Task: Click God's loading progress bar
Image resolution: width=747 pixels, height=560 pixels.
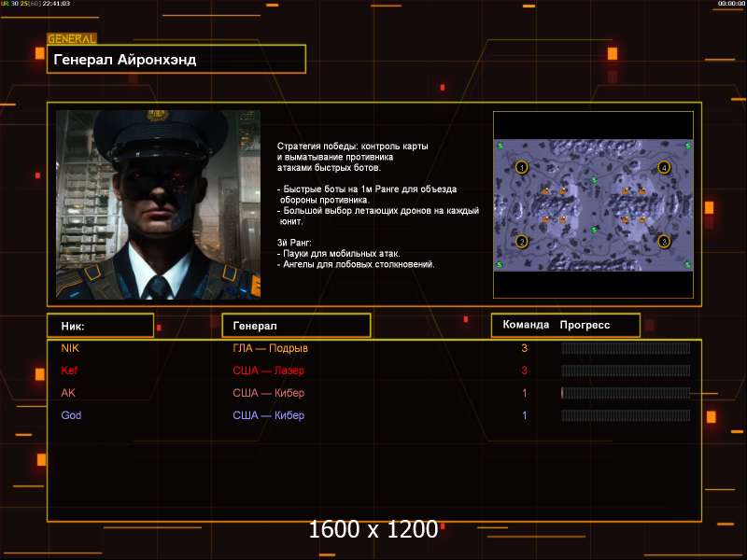Action: click(x=626, y=415)
